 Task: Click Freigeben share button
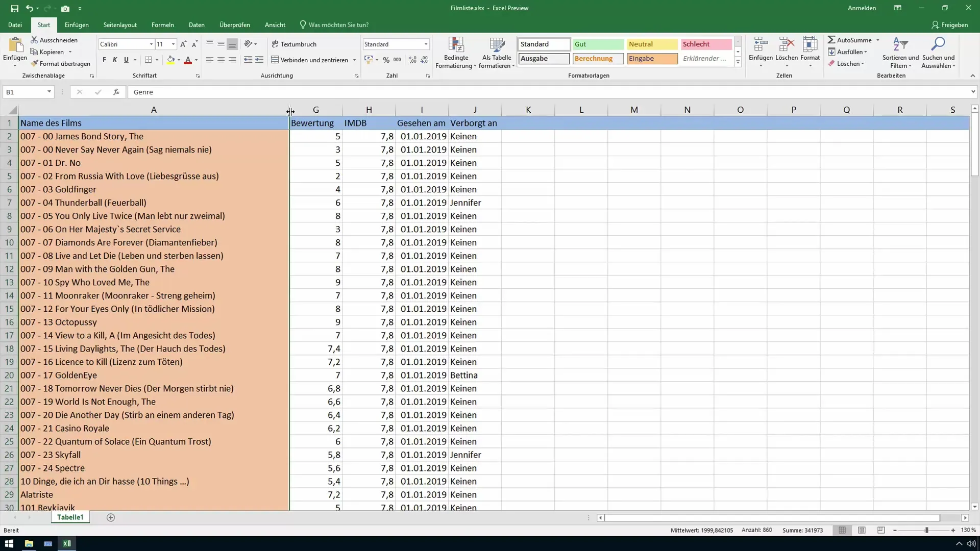point(949,24)
